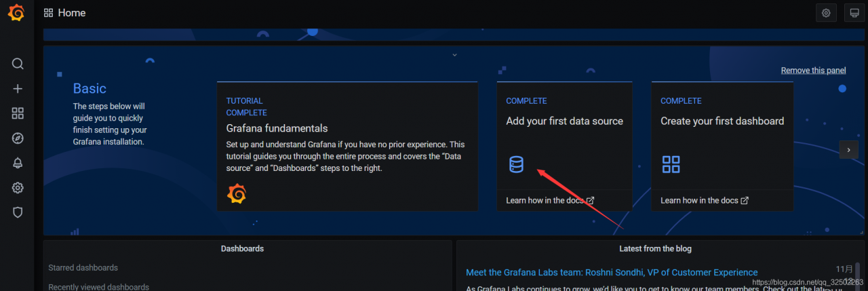The height and width of the screenshot is (291, 868).
Task: Open Learn how in the docs for dashboard
Action: tap(705, 200)
